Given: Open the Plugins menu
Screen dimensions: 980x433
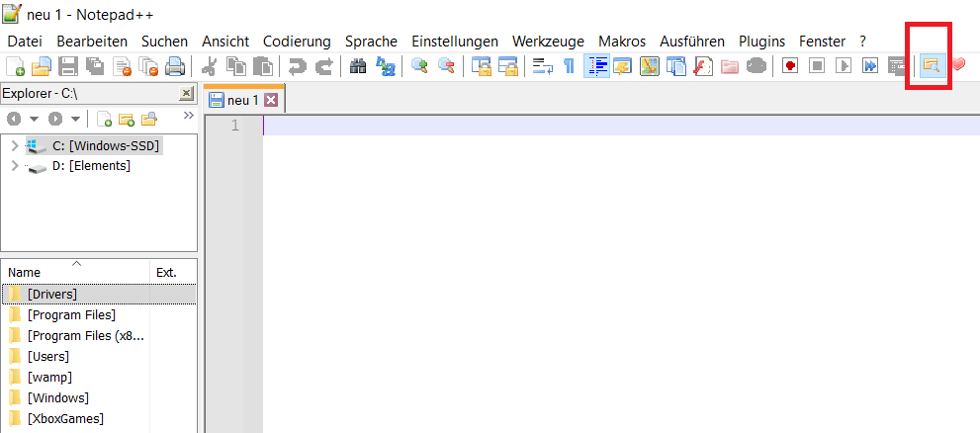Looking at the screenshot, I should coord(761,42).
